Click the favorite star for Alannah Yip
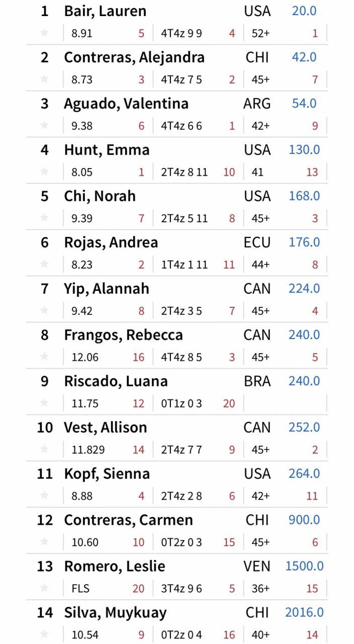This screenshot has height=644, width=354. pos(44,311)
